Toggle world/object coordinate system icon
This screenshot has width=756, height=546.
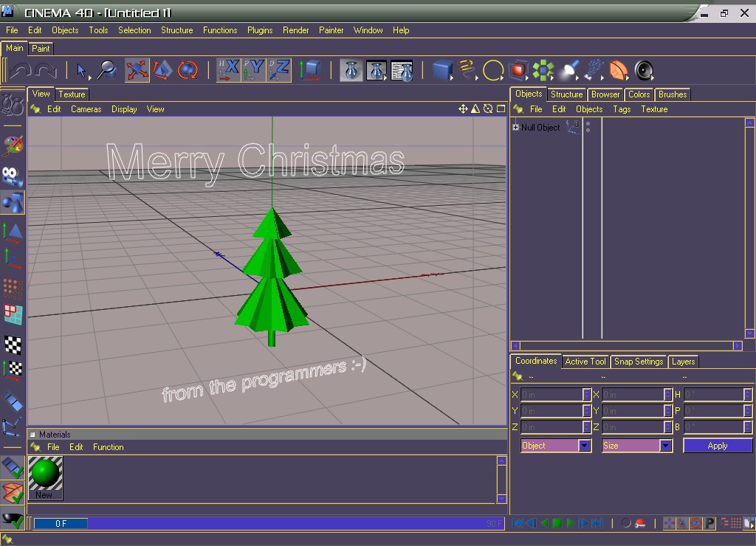(310, 70)
